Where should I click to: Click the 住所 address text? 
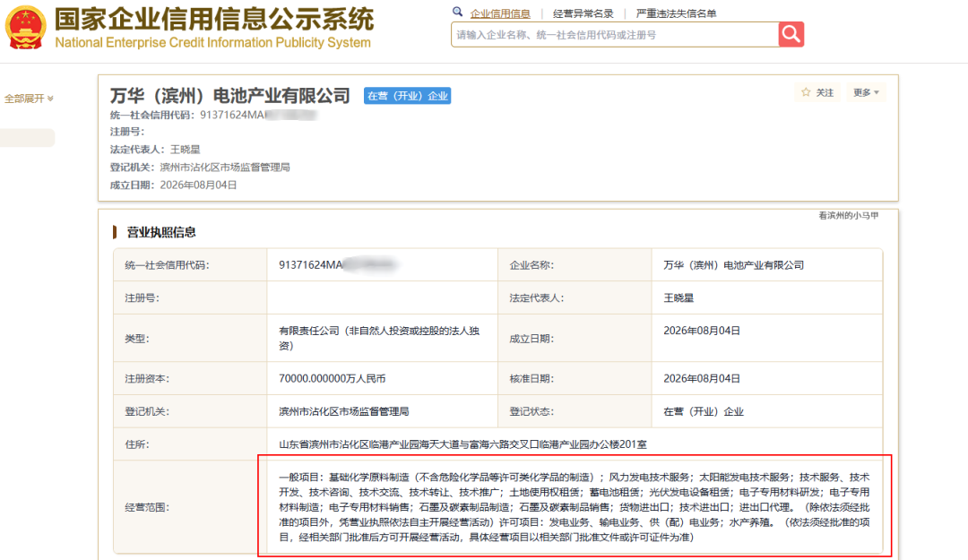pyautogui.click(x=463, y=444)
